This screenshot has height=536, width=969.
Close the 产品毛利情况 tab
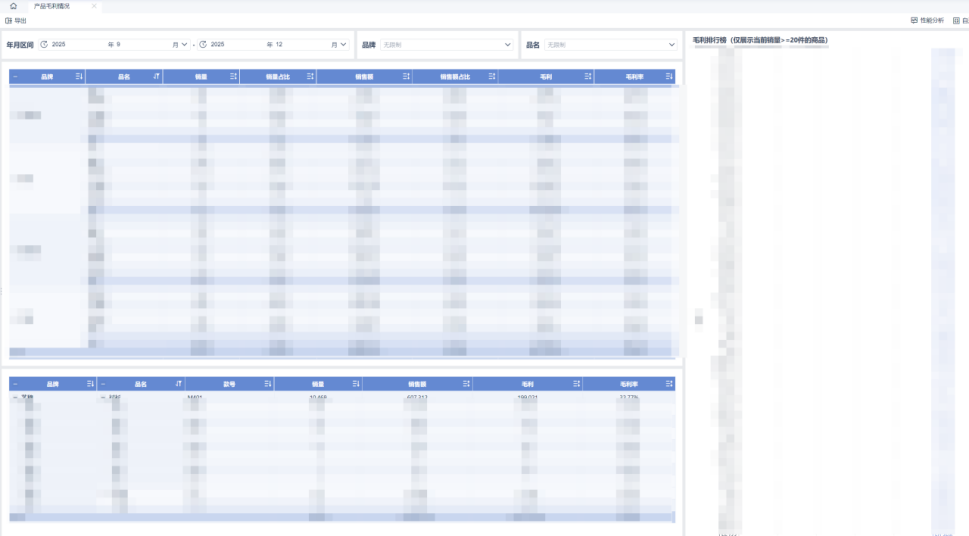[x=94, y=6]
